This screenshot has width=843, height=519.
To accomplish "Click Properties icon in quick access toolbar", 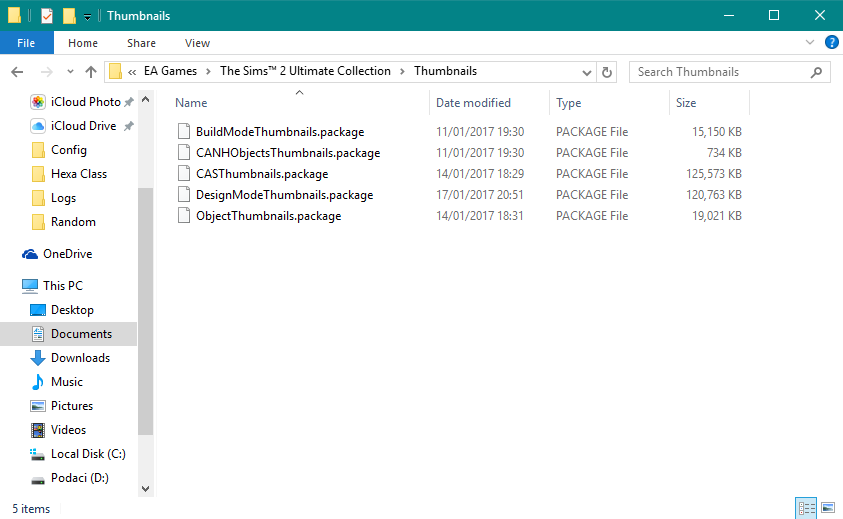I will 47,16.
